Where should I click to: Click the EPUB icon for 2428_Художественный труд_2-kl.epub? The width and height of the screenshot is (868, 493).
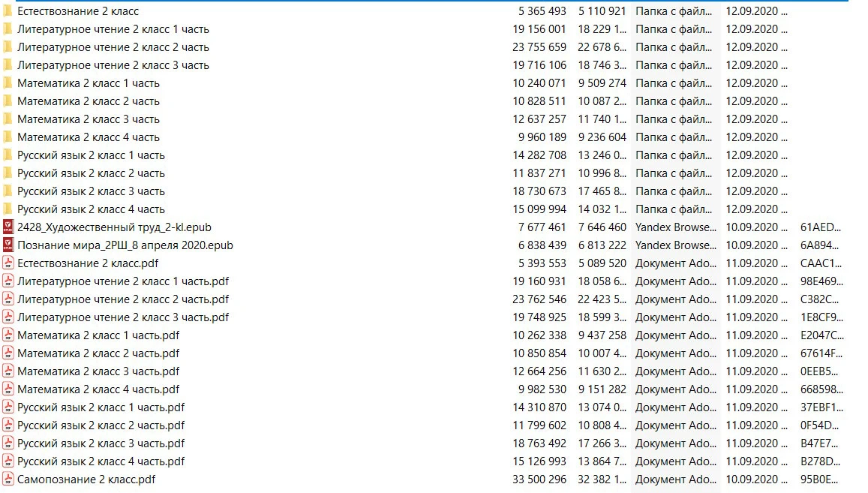pyautogui.click(x=8, y=227)
